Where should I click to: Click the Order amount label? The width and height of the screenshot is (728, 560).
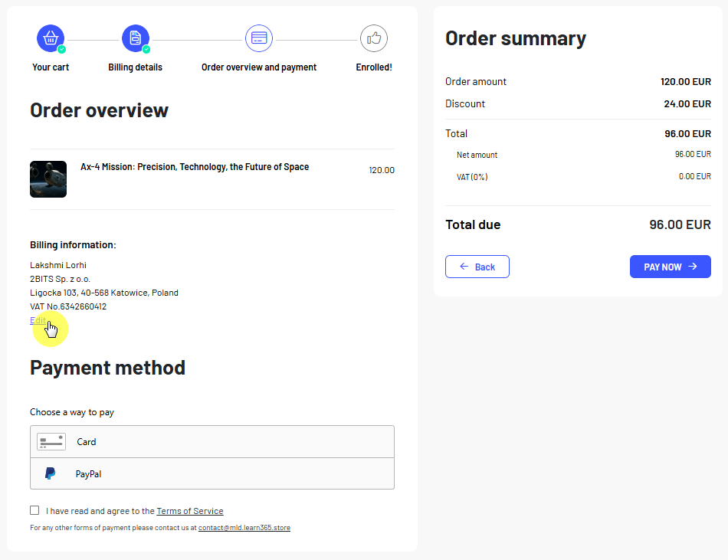tap(475, 82)
